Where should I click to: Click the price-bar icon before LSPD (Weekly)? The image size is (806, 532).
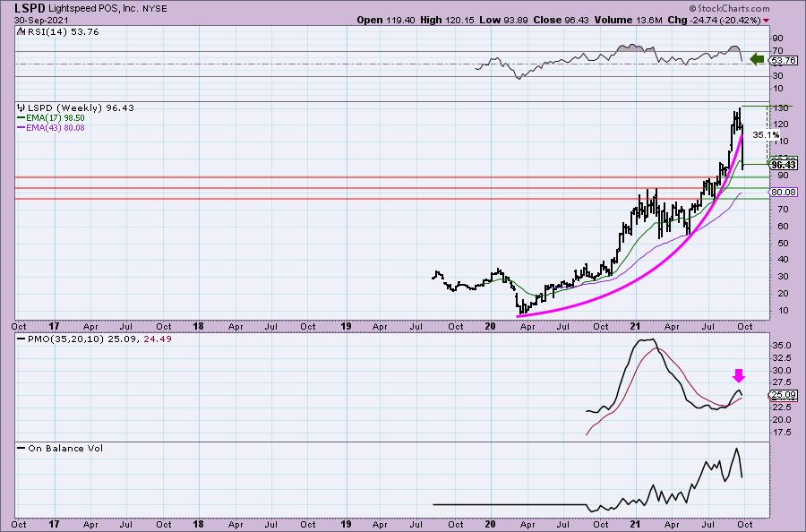pos(21,107)
